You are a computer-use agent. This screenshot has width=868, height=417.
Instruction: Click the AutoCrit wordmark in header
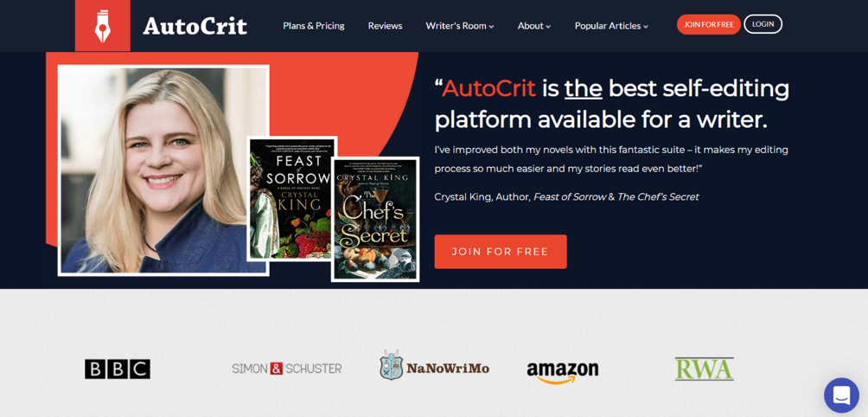(195, 26)
